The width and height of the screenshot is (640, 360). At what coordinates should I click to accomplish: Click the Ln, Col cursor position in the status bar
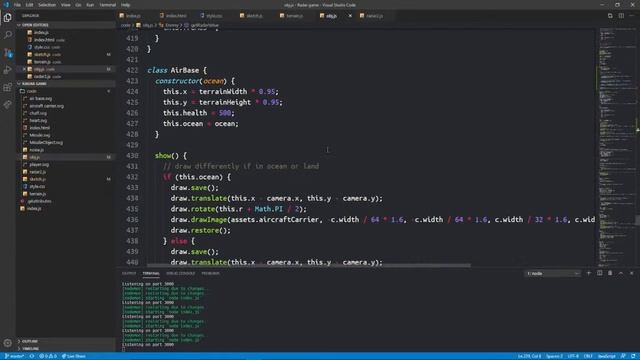click(529, 356)
